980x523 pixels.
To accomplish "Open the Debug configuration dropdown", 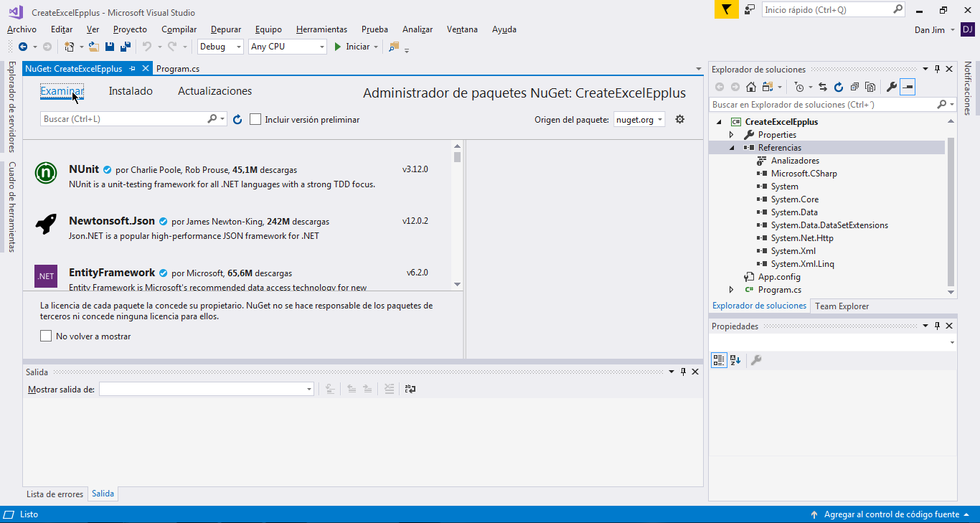I will click(221, 47).
